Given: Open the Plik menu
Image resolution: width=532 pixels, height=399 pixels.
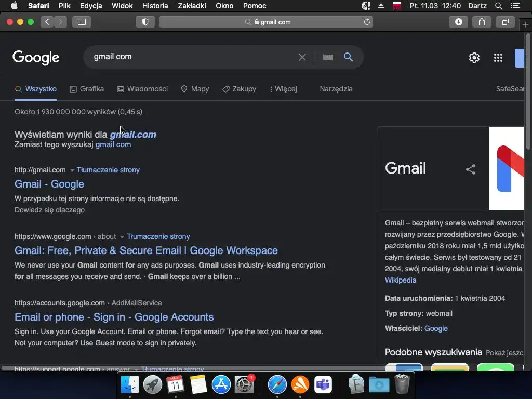Looking at the screenshot, I should tap(64, 6).
